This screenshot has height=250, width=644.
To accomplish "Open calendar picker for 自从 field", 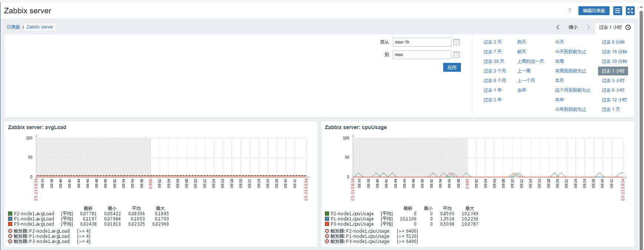I will pyautogui.click(x=457, y=42).
